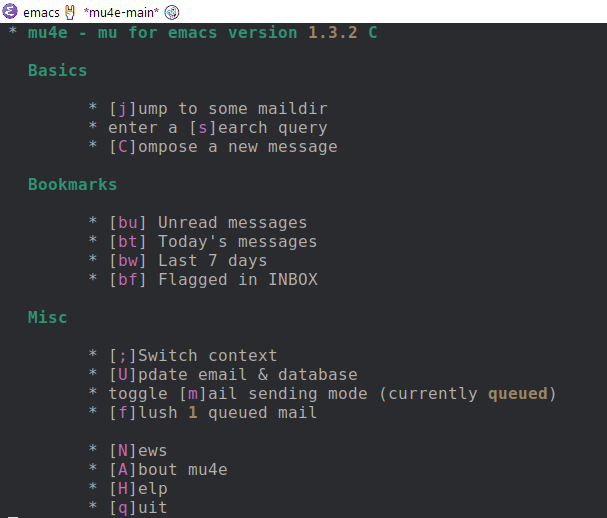The height and width of the screenshot is (518, 607).
Task: Click the round icon after *mu4e-main*
Action: [172, 12]
